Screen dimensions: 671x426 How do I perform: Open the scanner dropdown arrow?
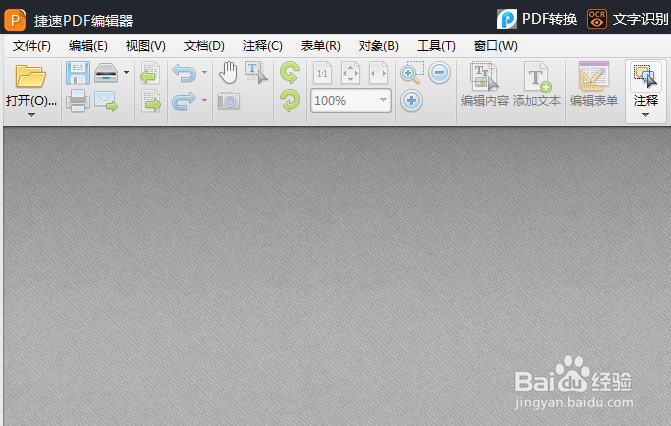click(126, 72)
